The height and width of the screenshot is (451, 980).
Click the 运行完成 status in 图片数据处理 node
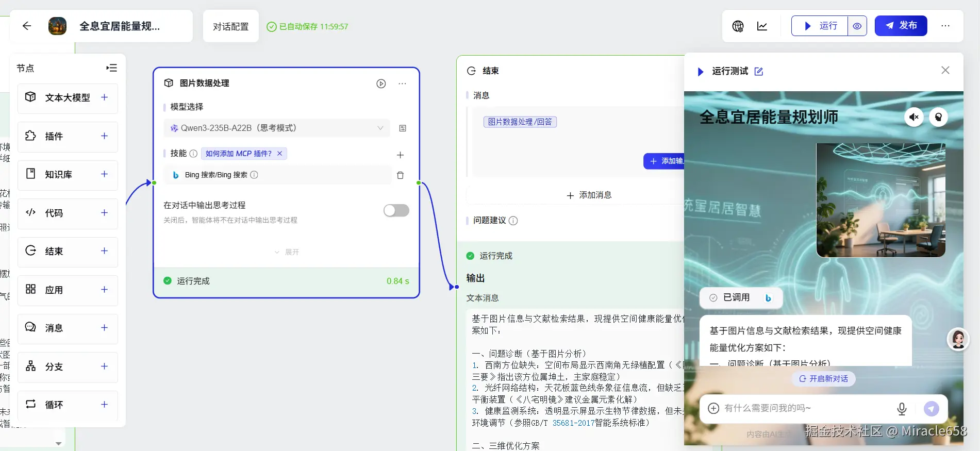(x=187, y=281)
